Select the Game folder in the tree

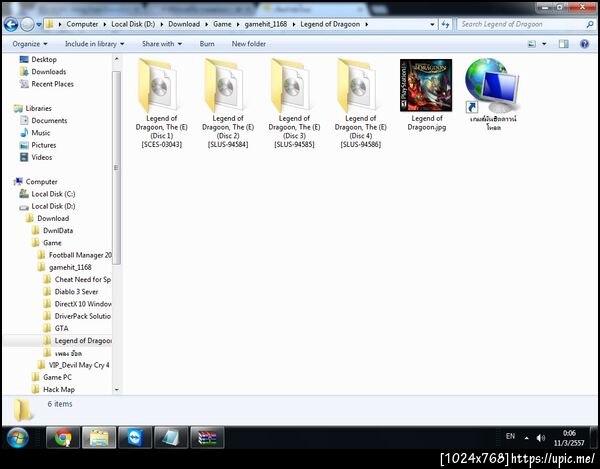47,243
